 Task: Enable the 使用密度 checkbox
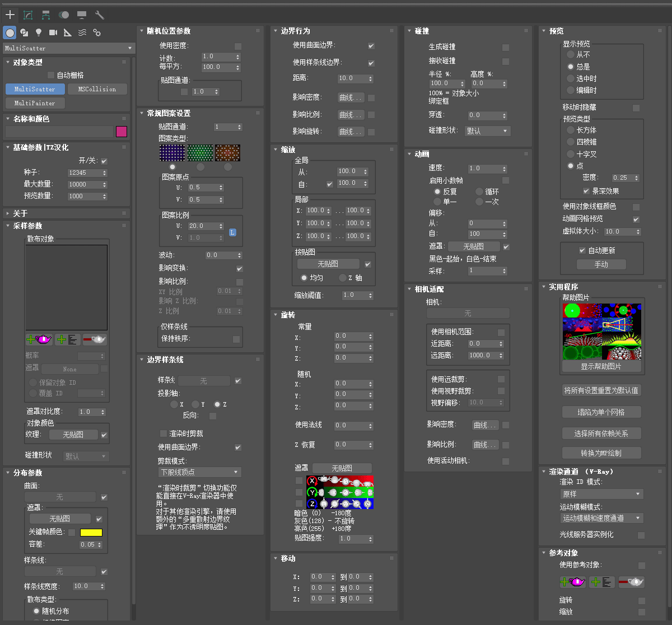tap(238, 46)
